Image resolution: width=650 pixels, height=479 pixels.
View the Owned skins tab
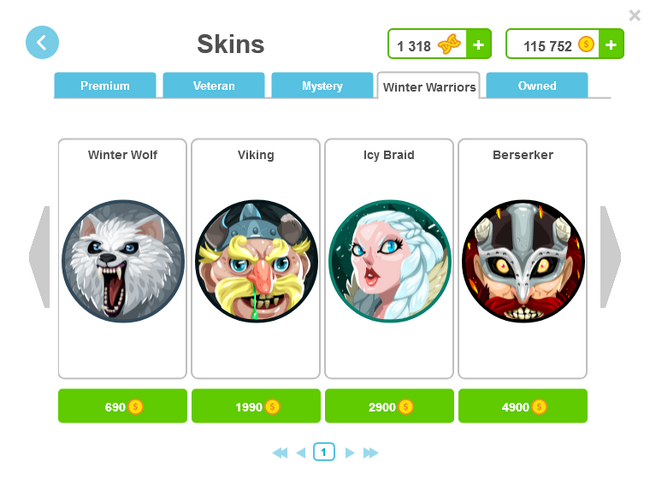537,85
